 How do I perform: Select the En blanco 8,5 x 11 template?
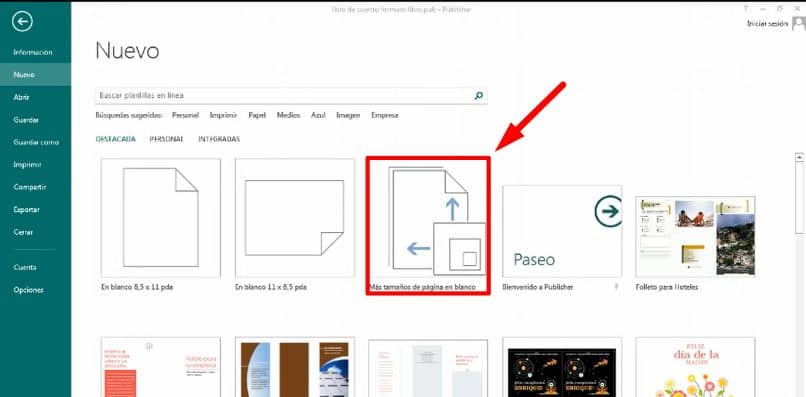click(161, 218)
